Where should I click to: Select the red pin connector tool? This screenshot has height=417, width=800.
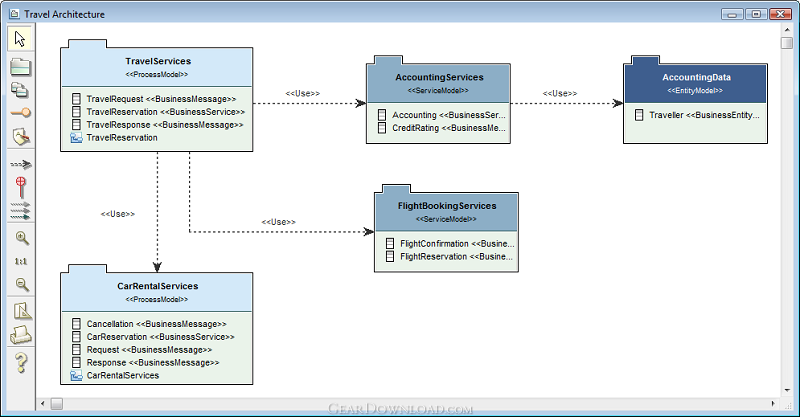[21, 187]
